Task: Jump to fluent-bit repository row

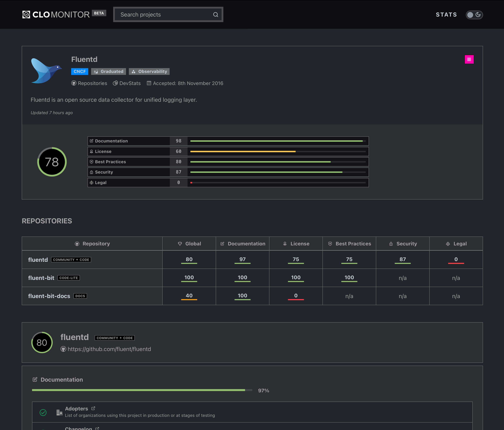Action: [41, 278]
